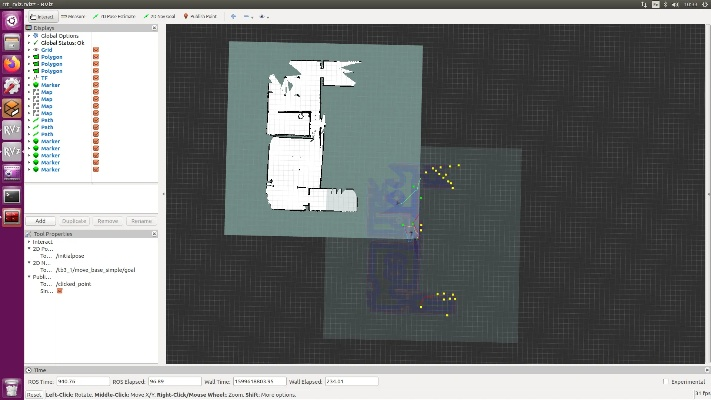This screenshot has height=400, width=711.
Task: Open the trash icon in the dock
Action: [x=12, y=387]
